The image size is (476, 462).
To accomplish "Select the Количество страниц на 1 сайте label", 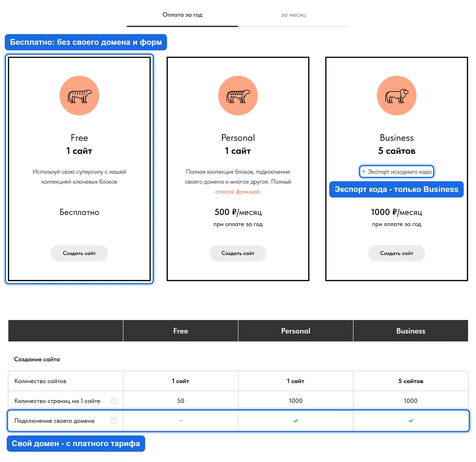I will tap(57, 401).
